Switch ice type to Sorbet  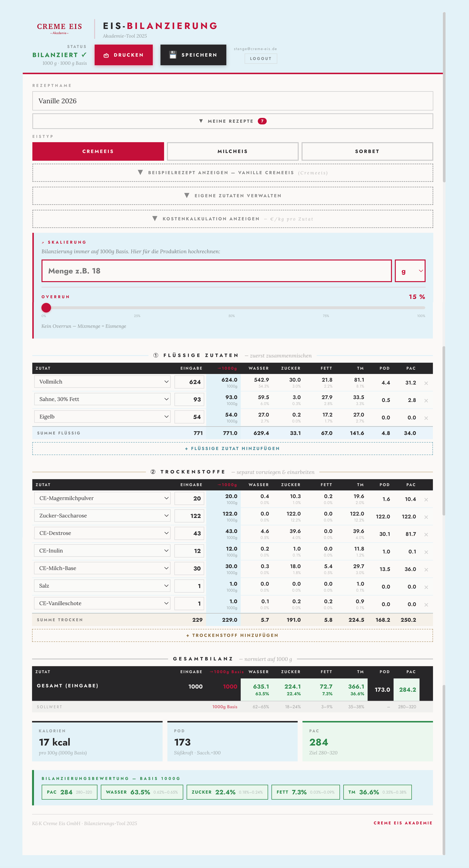(367, 151)
